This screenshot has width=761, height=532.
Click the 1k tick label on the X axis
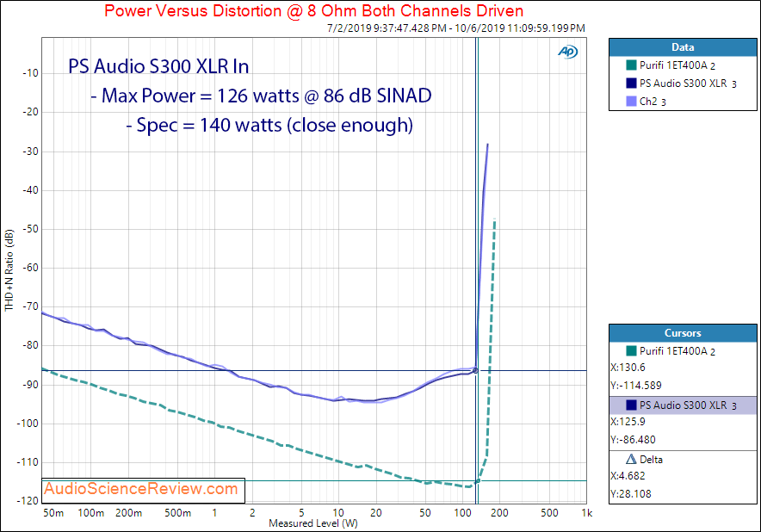click(587, 512)
